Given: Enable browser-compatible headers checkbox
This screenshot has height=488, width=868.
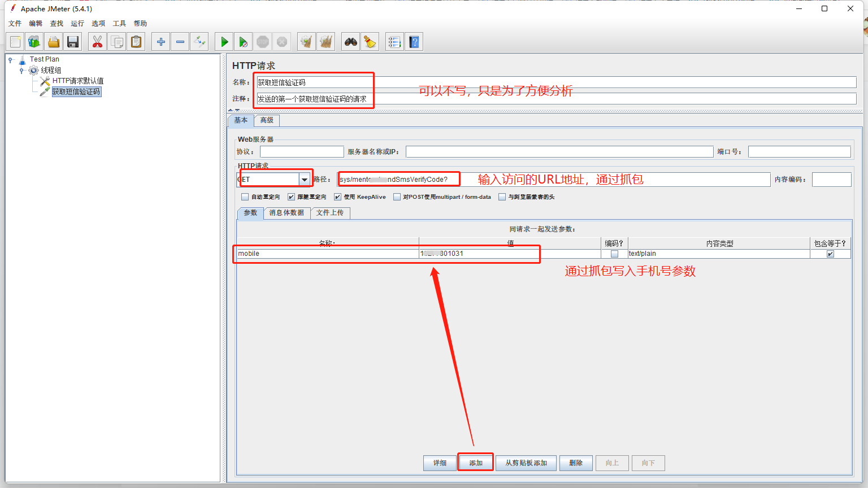Looking at the screenshot, I should click(502, 197).
